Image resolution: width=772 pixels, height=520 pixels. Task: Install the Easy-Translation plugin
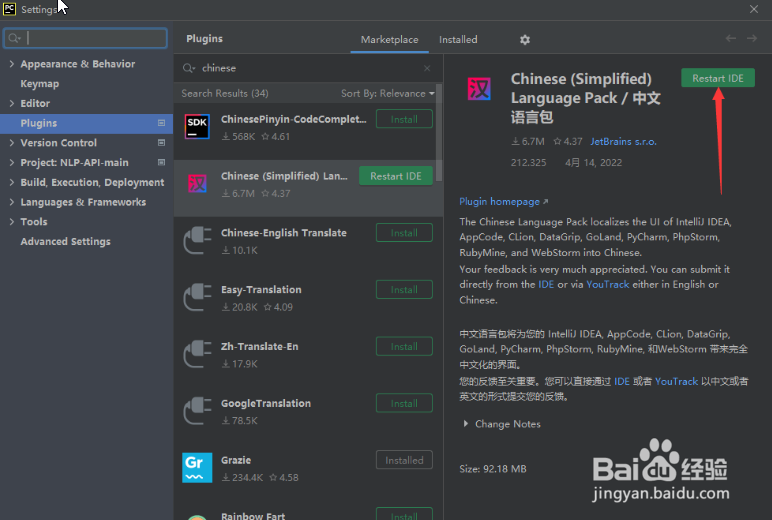click(x=404, y=290)
